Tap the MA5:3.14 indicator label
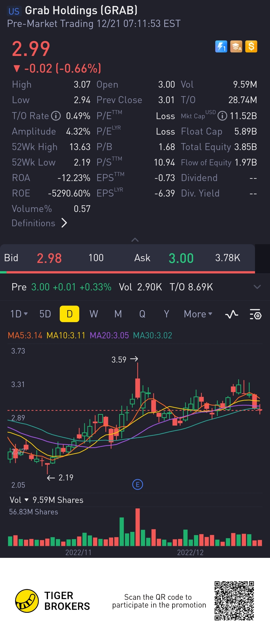The width and height of the screenshot is (270, 644). [x=25, y=336]
